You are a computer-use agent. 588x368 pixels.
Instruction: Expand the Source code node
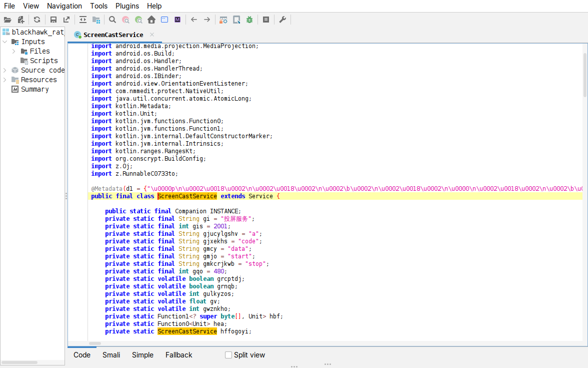click(5, 70)
